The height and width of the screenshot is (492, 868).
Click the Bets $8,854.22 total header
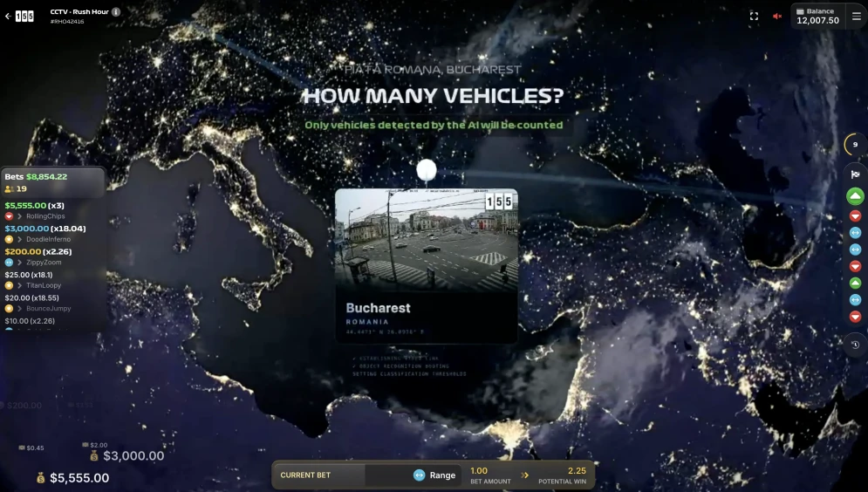click(36, 176)
